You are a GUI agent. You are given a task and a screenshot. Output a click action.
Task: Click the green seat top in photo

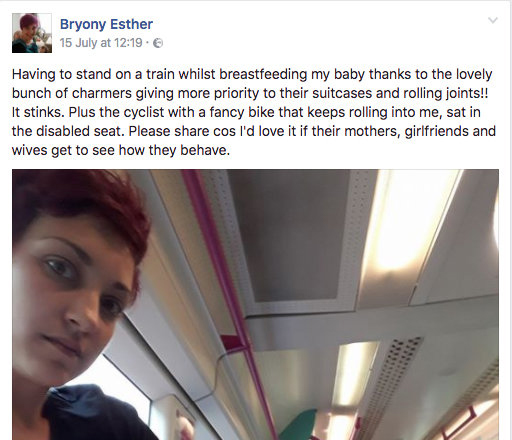point(298,424)
